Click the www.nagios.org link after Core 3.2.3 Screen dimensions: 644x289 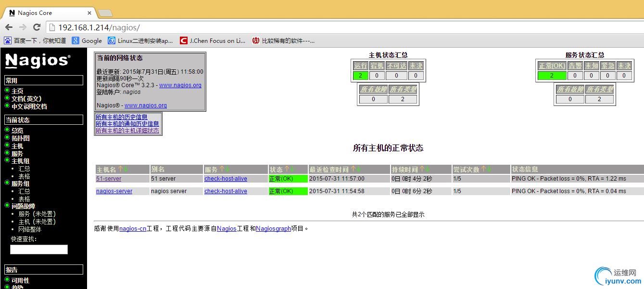pyautogui.click(x=180, y=85)
